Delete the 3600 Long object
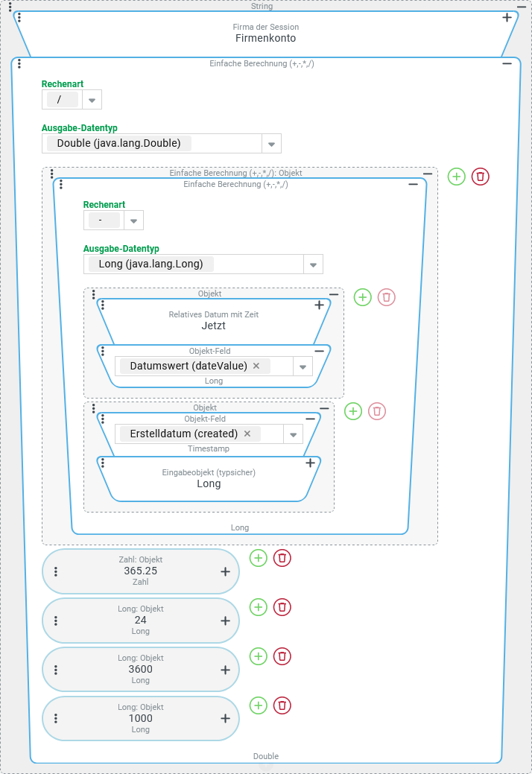The height and width of the screenshot is (774, 532). pos(282,656)
